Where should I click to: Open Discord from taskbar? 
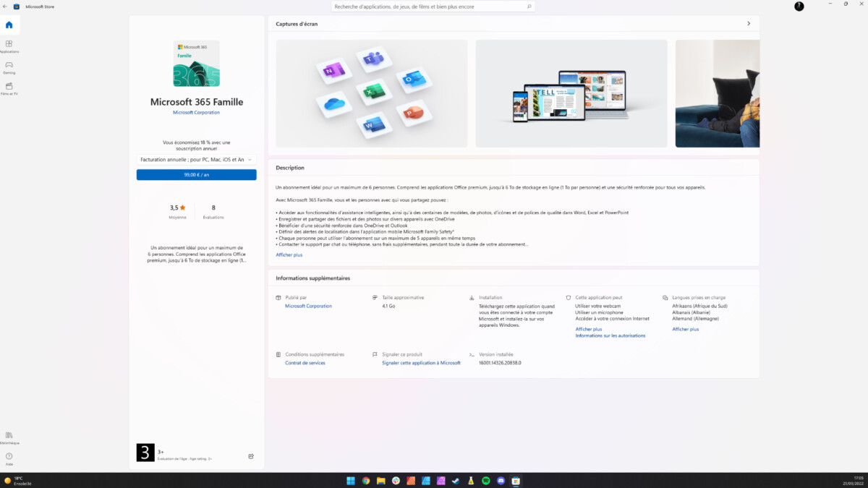click(x=501, y=481)
